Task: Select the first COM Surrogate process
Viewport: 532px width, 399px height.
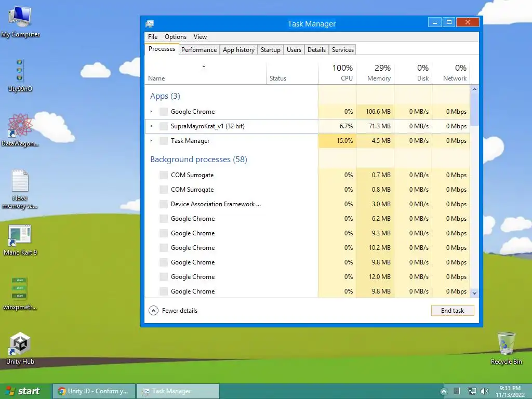Action: point(307,175)
